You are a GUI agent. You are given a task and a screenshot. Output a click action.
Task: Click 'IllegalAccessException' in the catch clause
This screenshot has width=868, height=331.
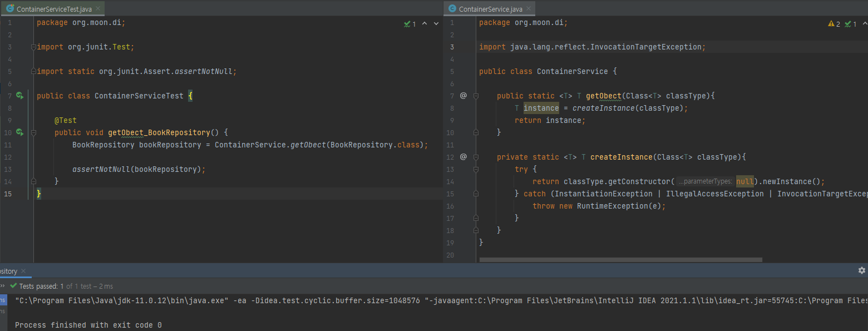point(715,194)
